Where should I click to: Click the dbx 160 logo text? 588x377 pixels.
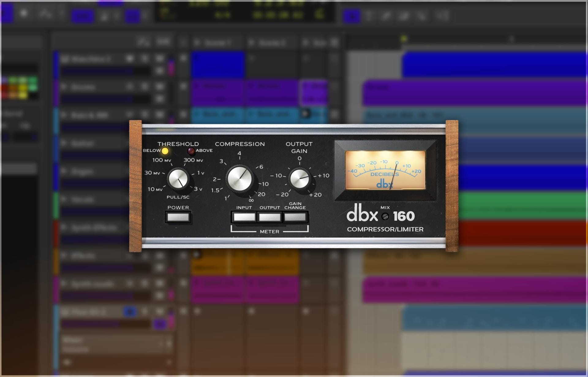point(381,213)
